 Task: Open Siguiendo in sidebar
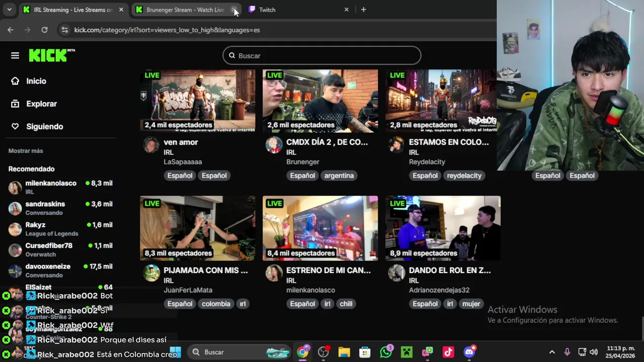(x=45, y=126)
